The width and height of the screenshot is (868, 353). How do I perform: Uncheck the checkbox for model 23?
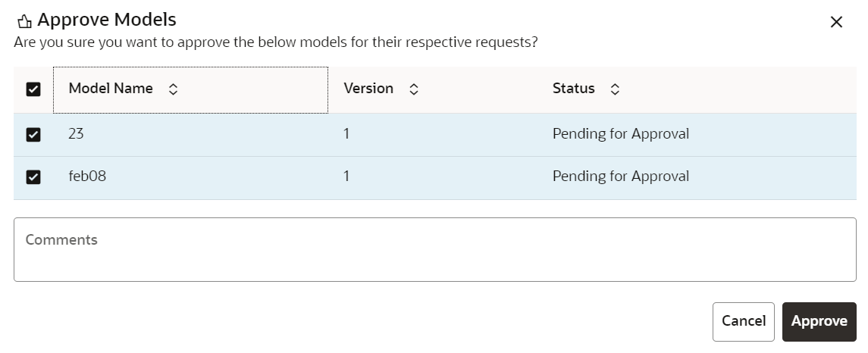[x=33, y=134]
